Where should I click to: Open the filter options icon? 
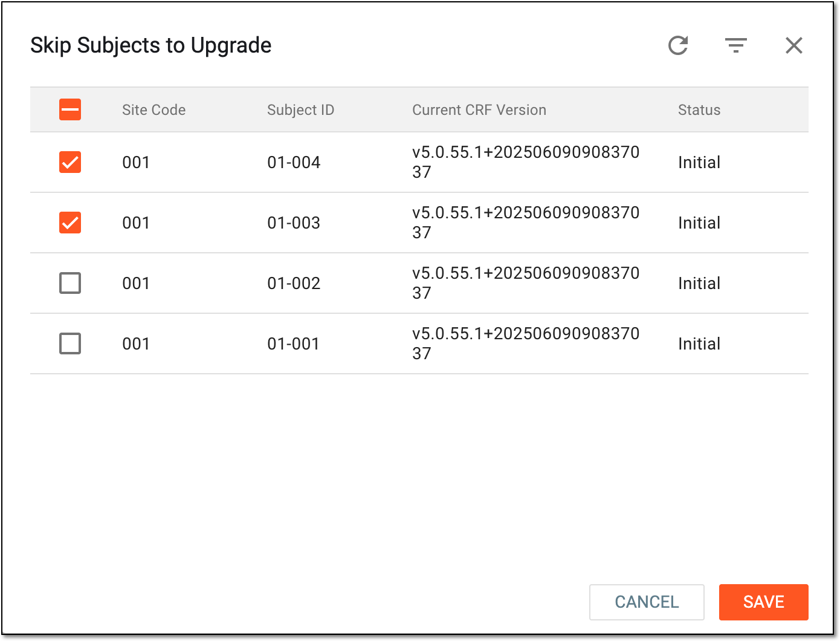[x=736, y=45]
